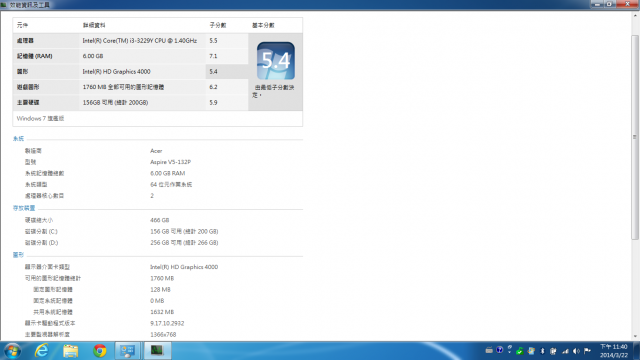Select the 記憶體 (RAM) row label
The height and width of the screenshot is (360, 640).
(x=35, y=56)
